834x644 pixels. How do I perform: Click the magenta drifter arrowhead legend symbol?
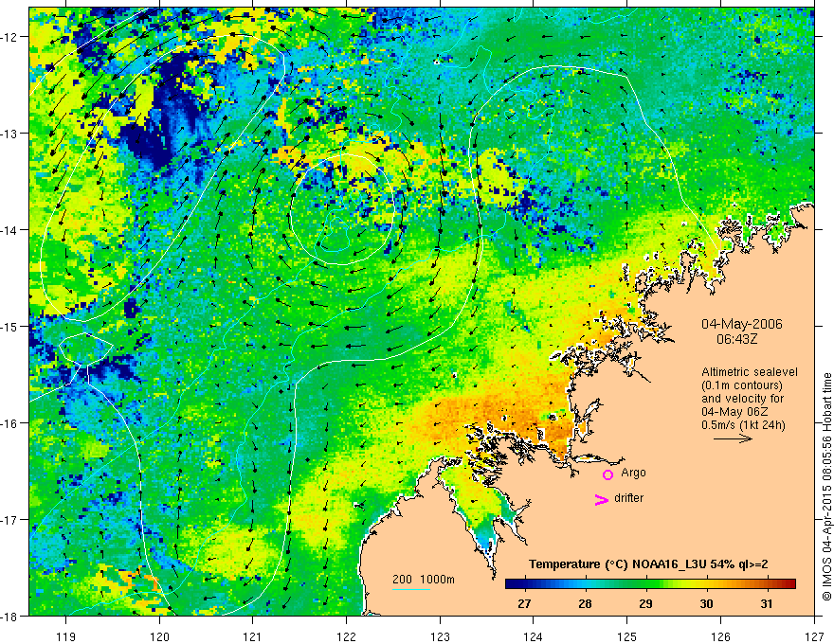pyautogui.click(x=601, y=499)
